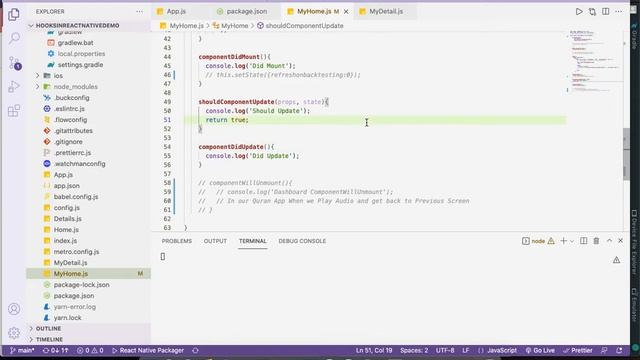Close the MyHome.js editor tab
Image resolution: width=640 pixels, height=360 pixels.
[346, 11]
